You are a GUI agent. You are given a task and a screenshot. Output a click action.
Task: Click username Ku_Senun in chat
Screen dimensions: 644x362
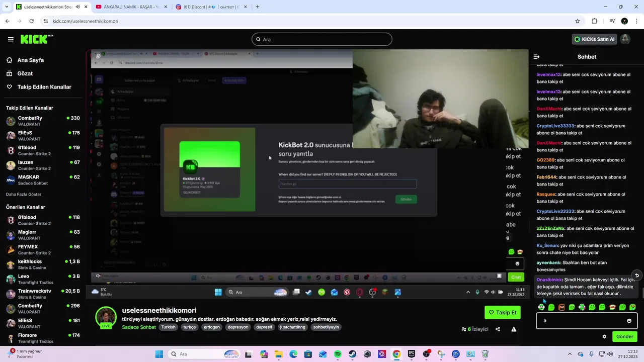coord(547,245)
